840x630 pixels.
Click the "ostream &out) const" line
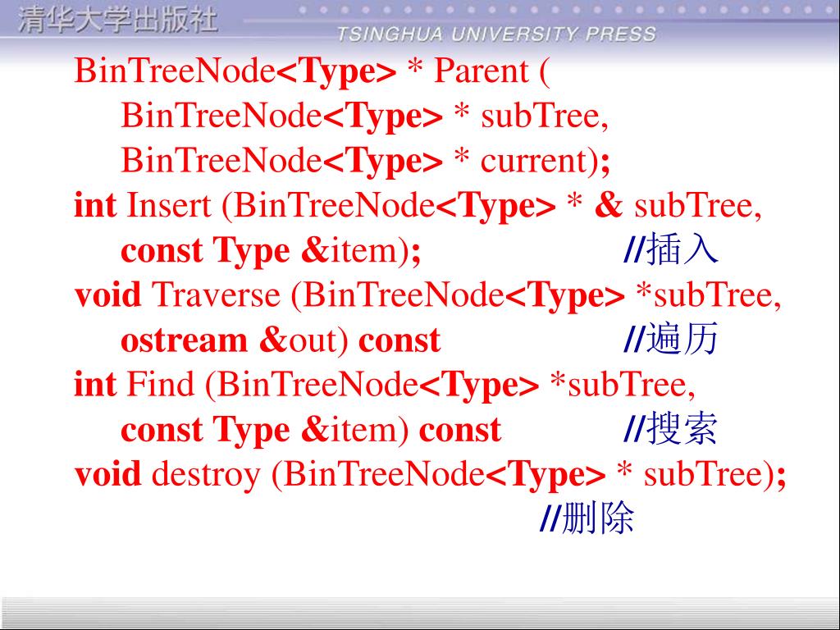[x=281, y=340]
